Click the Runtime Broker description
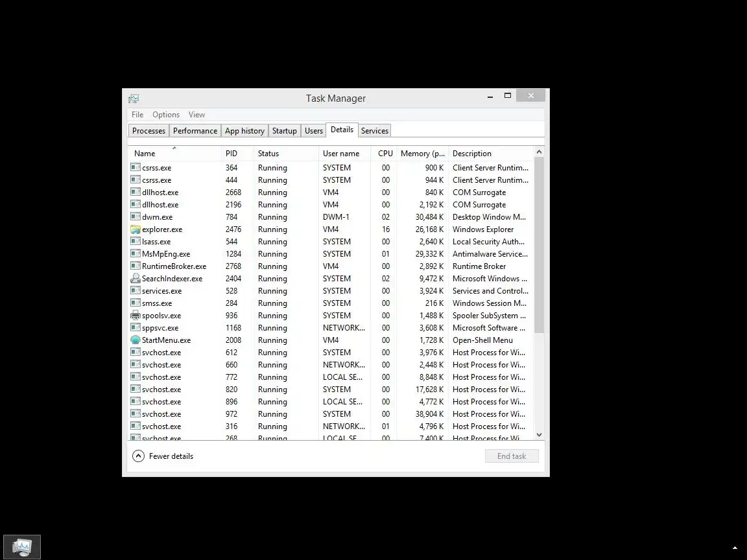 click(479, 266)
